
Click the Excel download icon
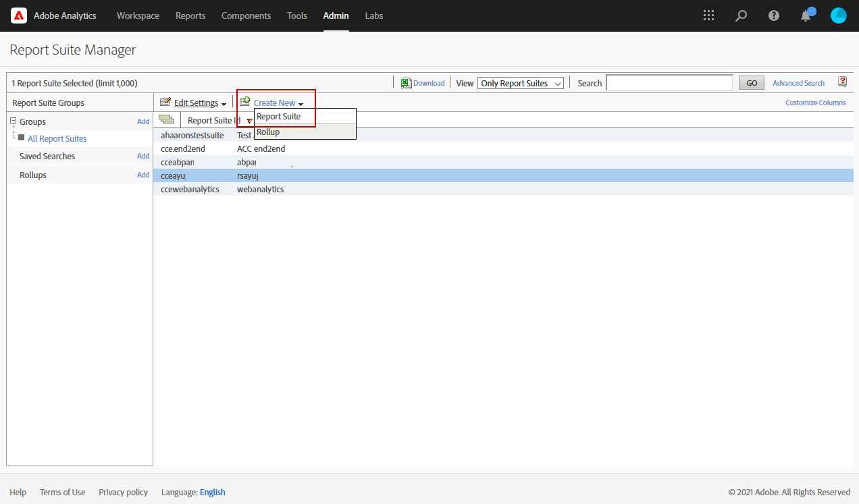pos(406,83)
